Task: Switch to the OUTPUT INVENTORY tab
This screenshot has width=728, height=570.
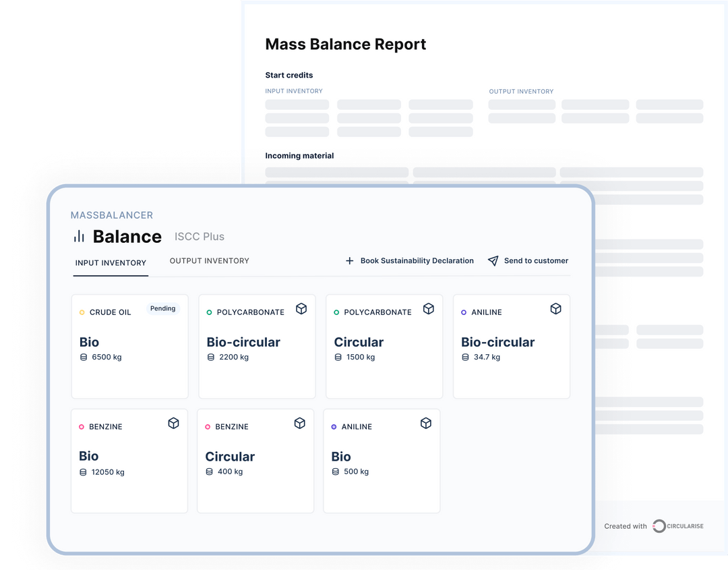Action: tap(209, 261)
